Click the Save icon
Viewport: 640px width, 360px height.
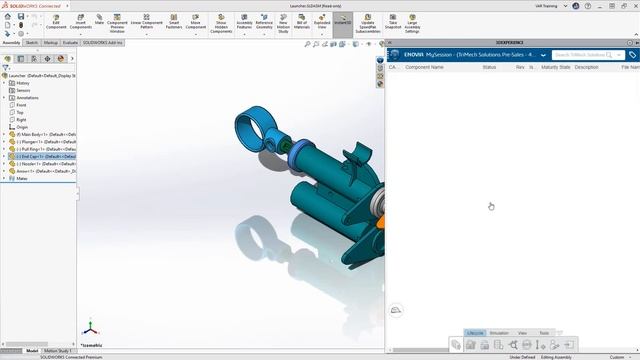click(x=21, y=16)
